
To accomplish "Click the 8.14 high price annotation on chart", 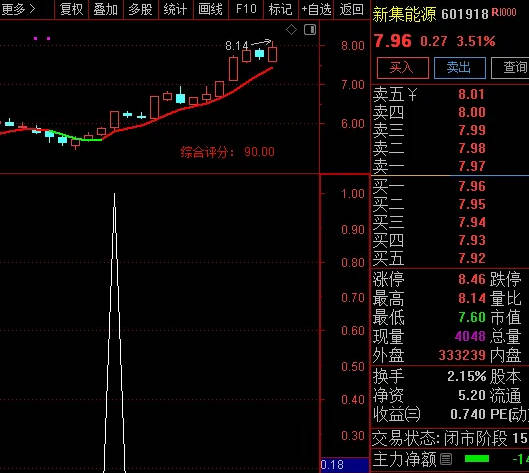I will pyautogui.click(x=236, y=46).
